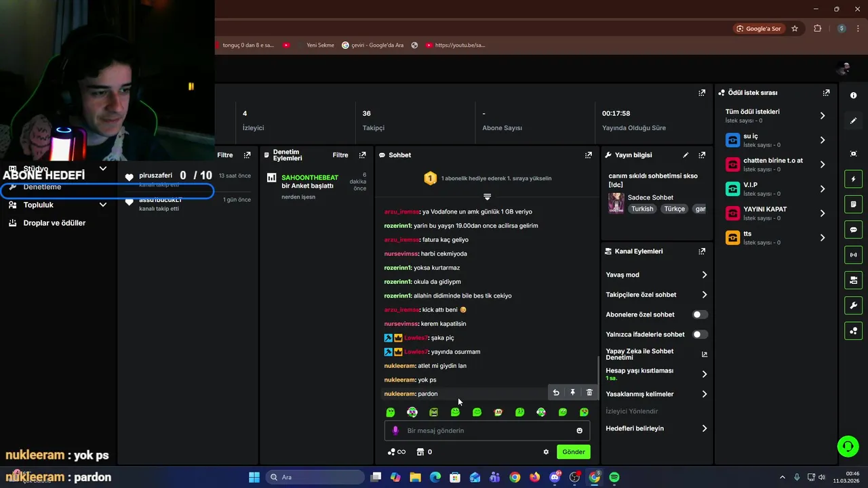The height and width of the screenshot is (488, 868).
Task: Select the Türkçe tag
Action: click(x=674, y=209)
